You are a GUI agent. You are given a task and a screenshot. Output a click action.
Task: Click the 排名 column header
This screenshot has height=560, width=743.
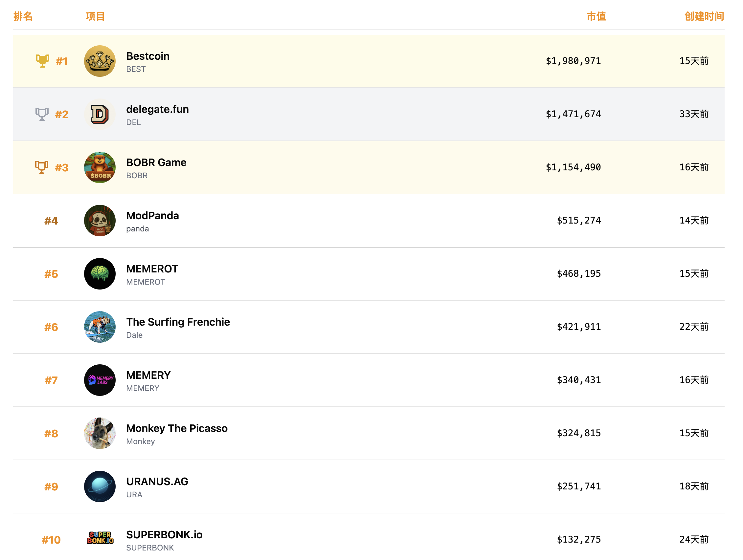23,16
